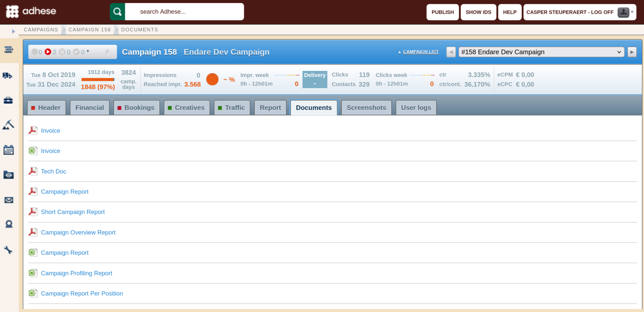Expand the sidebar with the arrow toggle
The image size is (644, 312).
pos(13,31)
